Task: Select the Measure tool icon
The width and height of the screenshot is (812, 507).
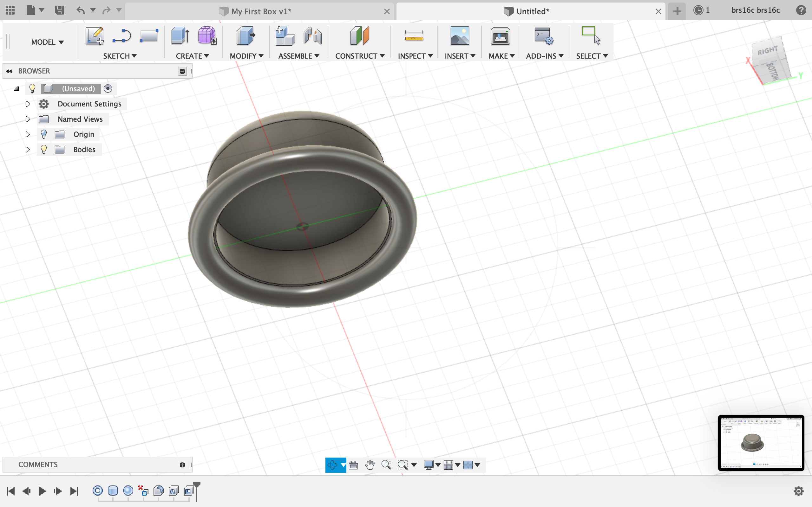Action: click(414, 35)
